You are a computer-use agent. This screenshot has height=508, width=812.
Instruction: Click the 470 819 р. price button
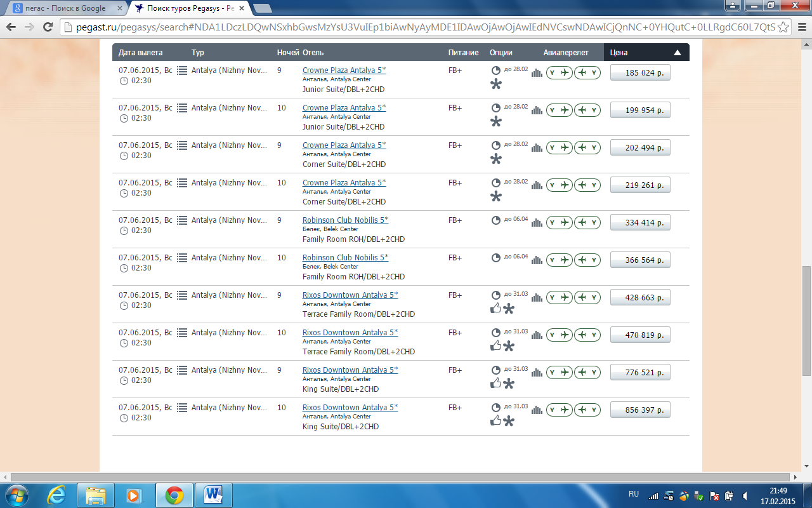point(640,335)
